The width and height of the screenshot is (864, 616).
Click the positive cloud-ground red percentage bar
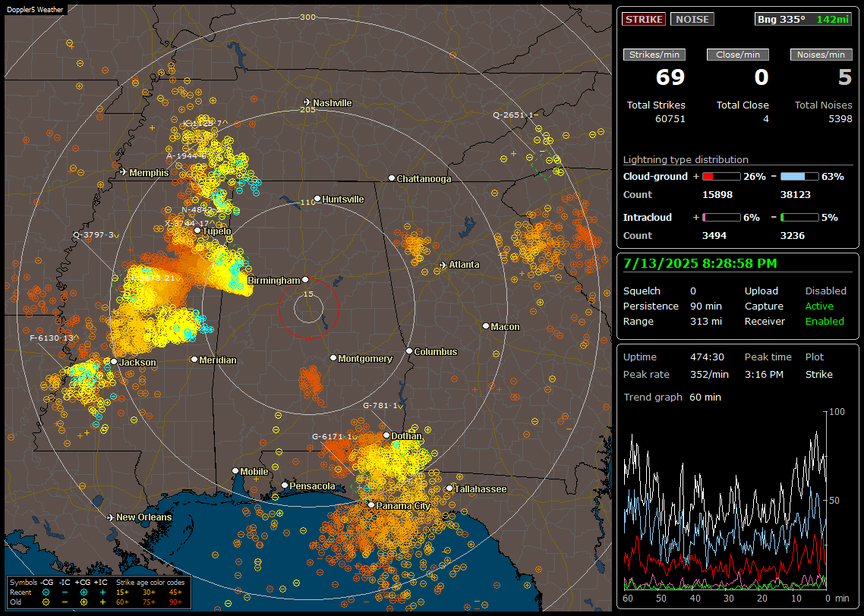[x=721, y=177]
